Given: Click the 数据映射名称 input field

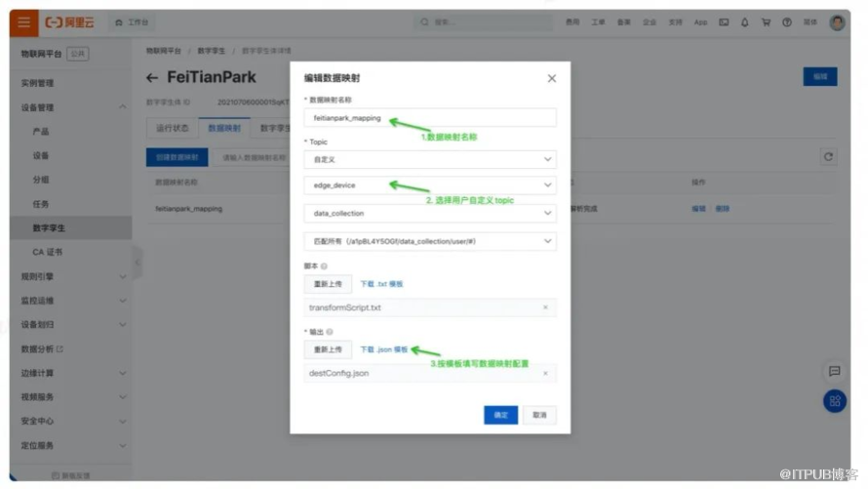Looking at the screenshot, I should (430, 118).
